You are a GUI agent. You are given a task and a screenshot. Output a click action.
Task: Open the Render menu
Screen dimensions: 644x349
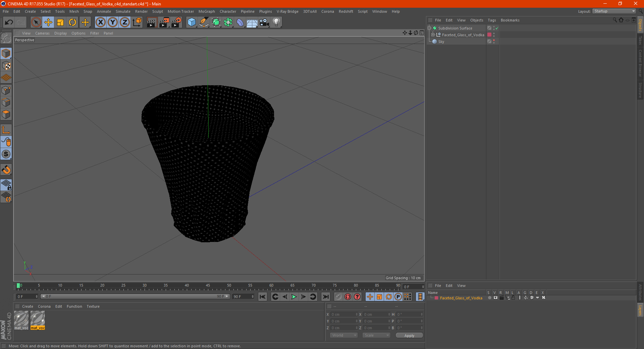pyautogui.click(x=141, y=11)
